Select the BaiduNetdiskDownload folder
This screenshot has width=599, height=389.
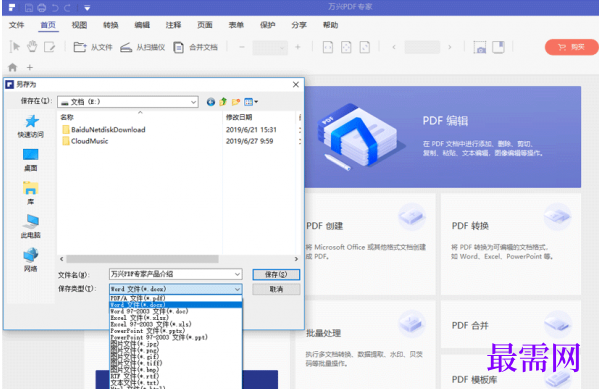click(104, 130)
